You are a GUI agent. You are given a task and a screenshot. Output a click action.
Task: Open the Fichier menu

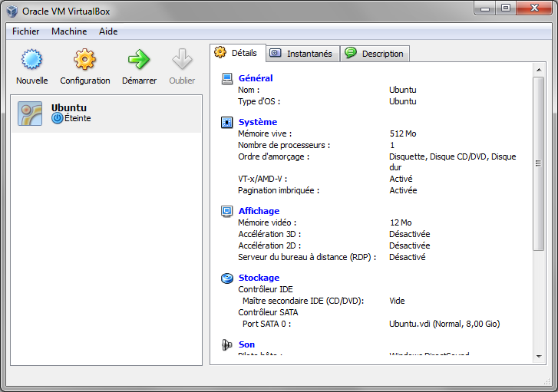26,31
